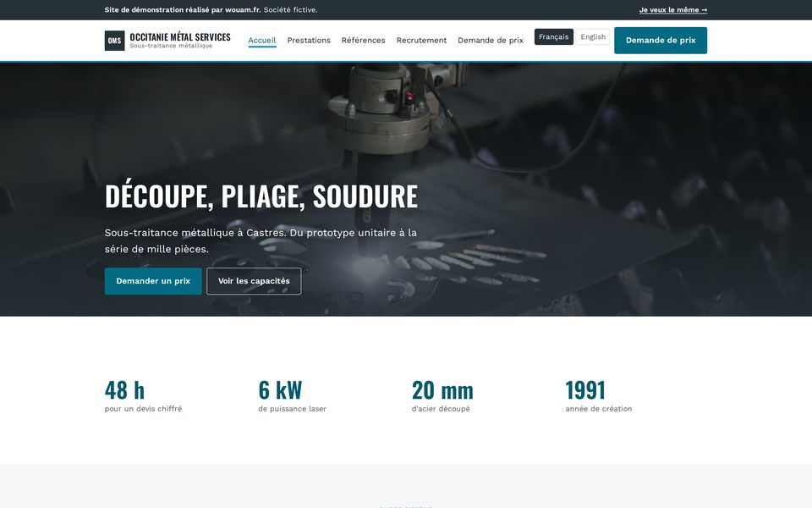
Task: Open the Accueil menu item
Action: 262,41
